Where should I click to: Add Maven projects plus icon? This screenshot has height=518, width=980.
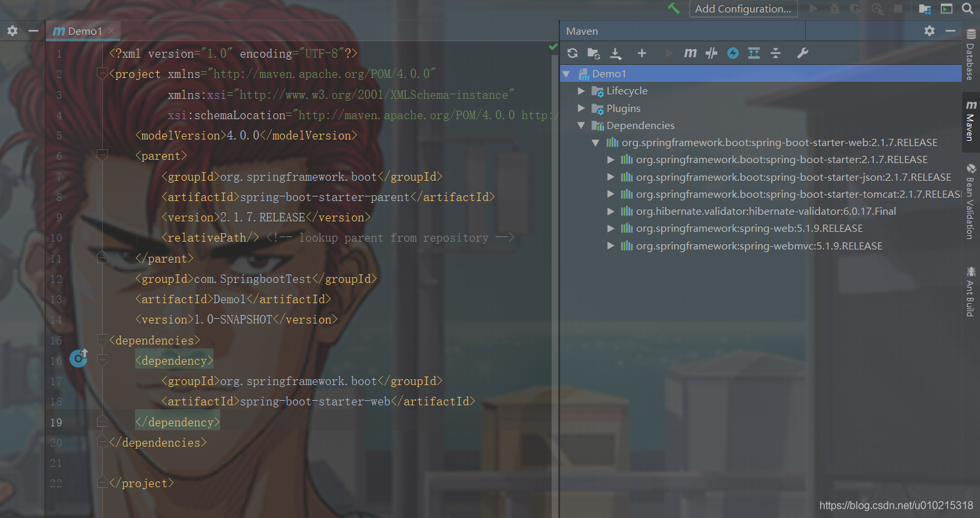642,53
